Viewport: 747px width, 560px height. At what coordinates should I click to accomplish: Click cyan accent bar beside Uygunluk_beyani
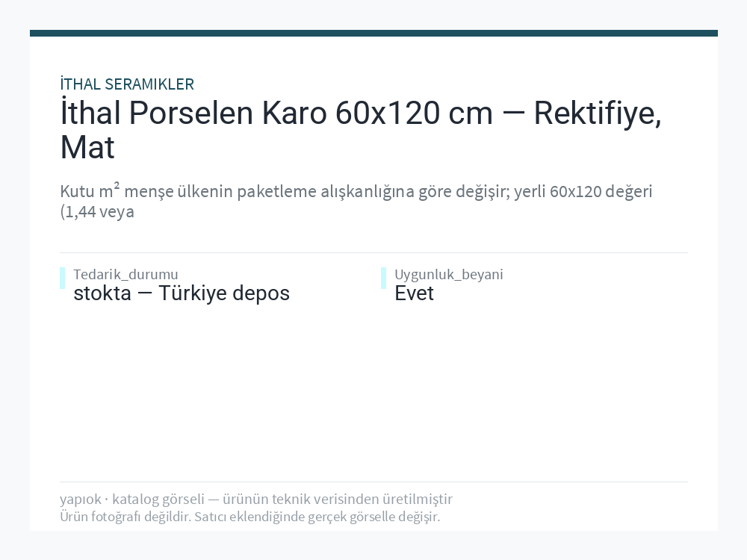383,278
